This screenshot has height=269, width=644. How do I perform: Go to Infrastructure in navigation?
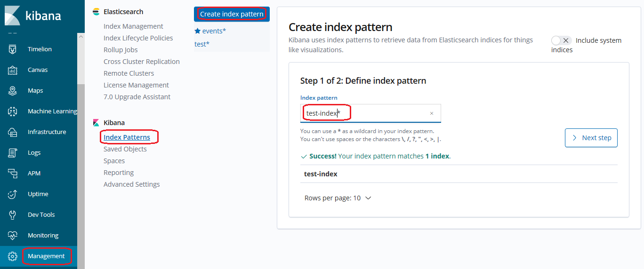click(47, 132)
